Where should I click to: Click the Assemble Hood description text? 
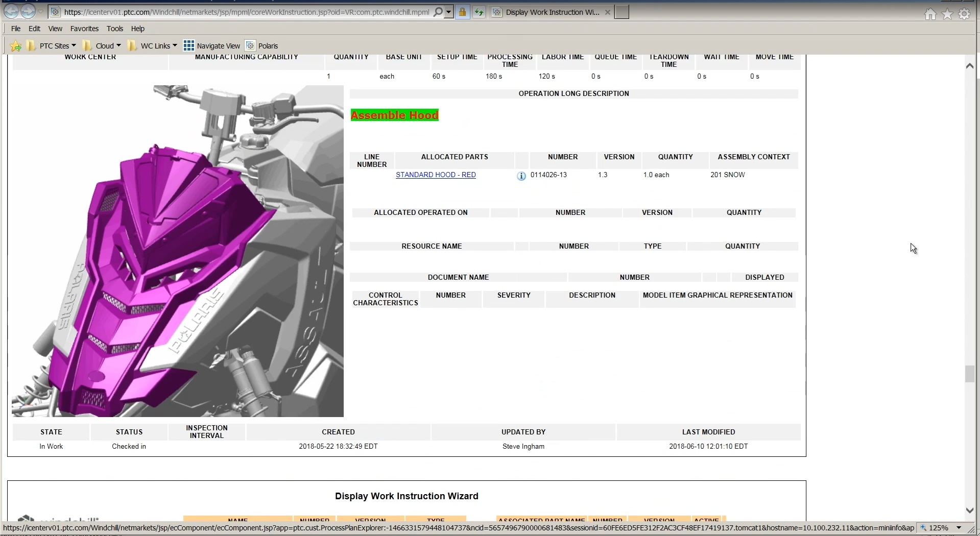pyautogui.click(x=395, y=115)
